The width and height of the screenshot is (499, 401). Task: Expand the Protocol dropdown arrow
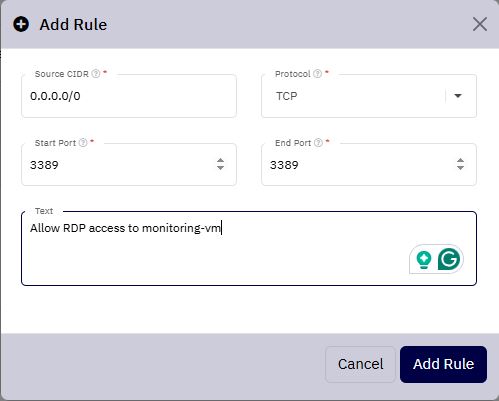tap(458, 96)
